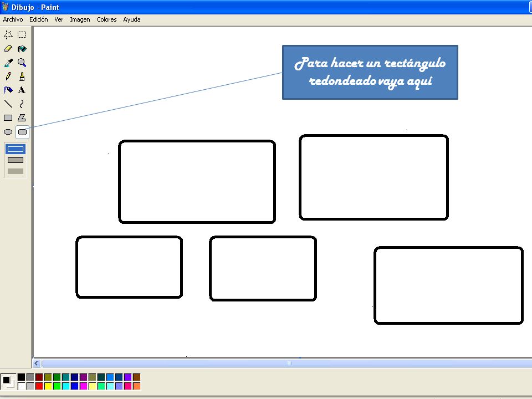
Task: Pick olive swatch in top palette row
Action: [x=48, y=377]
